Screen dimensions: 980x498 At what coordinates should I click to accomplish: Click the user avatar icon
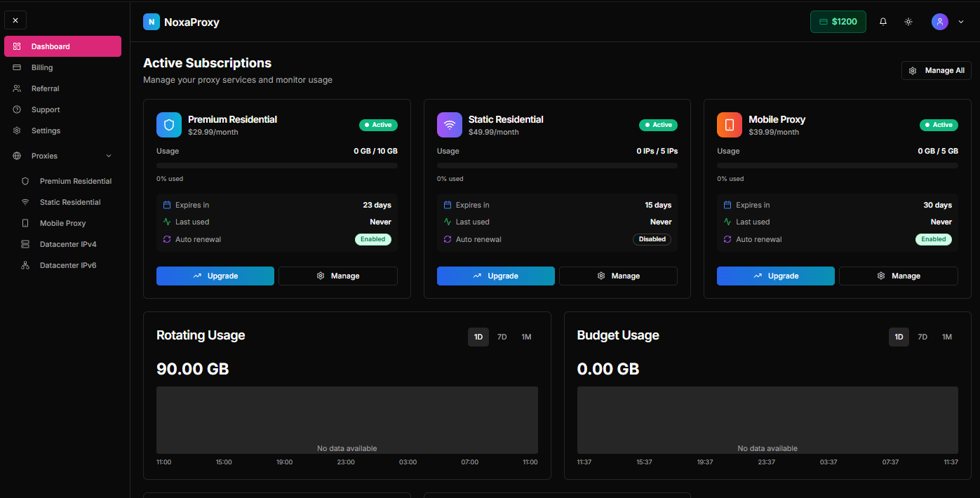tap(939, 22)
